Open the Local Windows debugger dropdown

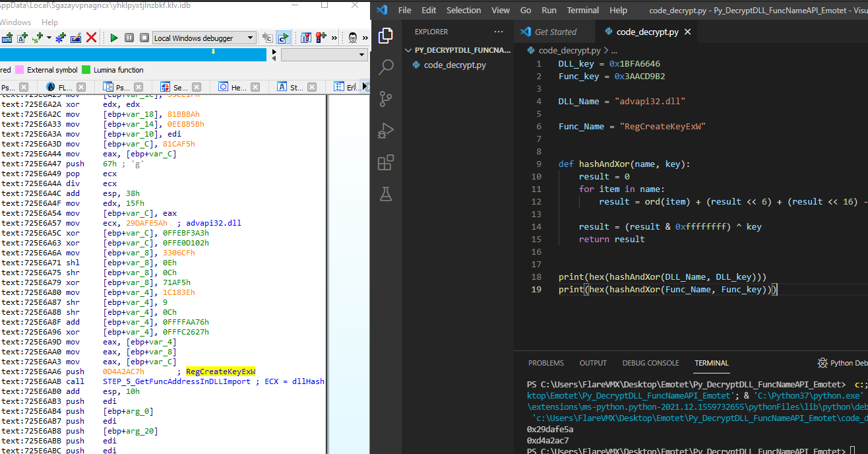click(204, 38)
